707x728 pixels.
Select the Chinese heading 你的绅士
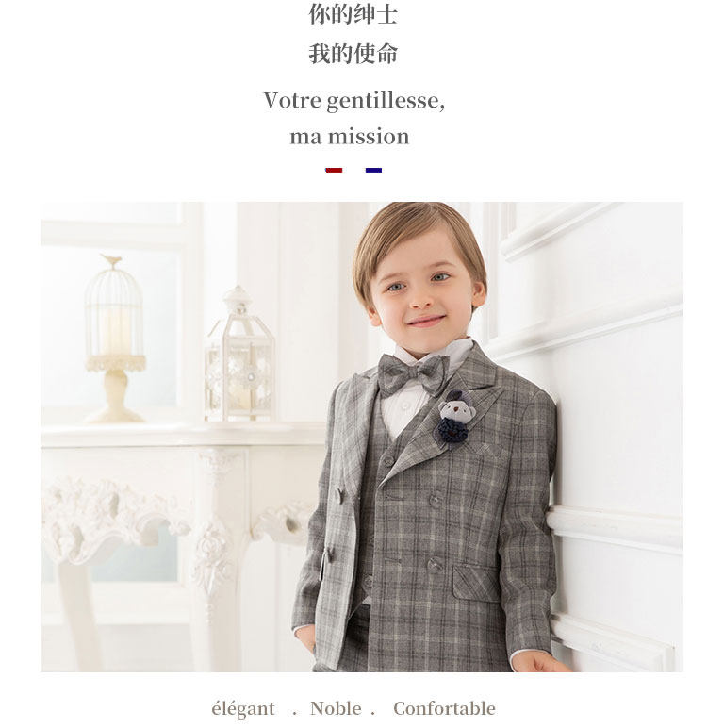[353, 14]
